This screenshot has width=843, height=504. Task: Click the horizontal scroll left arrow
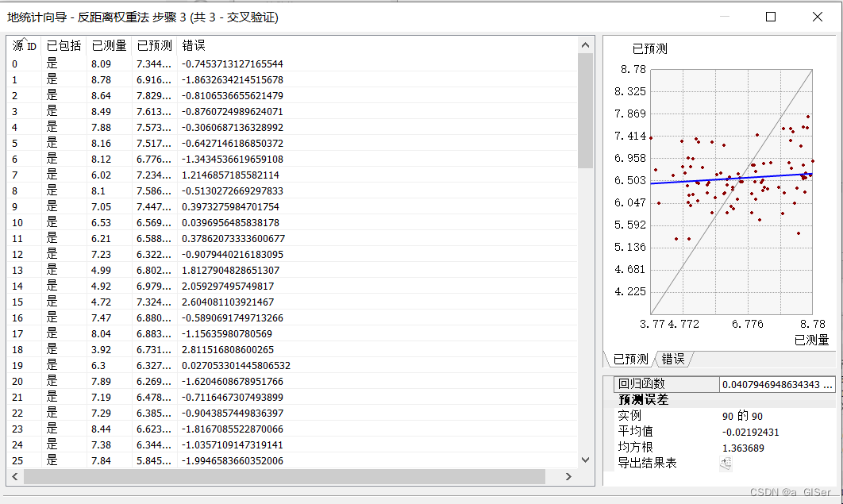(15, 476)
